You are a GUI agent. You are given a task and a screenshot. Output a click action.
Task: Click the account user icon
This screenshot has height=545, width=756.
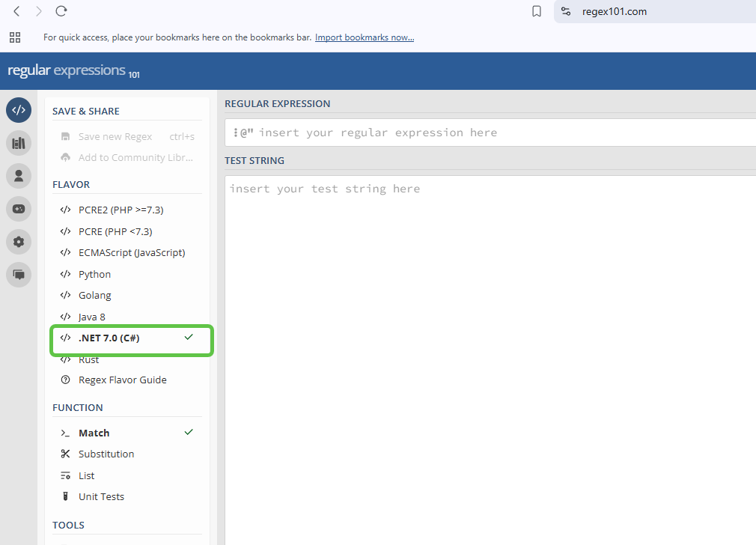(x=19, y=176)
